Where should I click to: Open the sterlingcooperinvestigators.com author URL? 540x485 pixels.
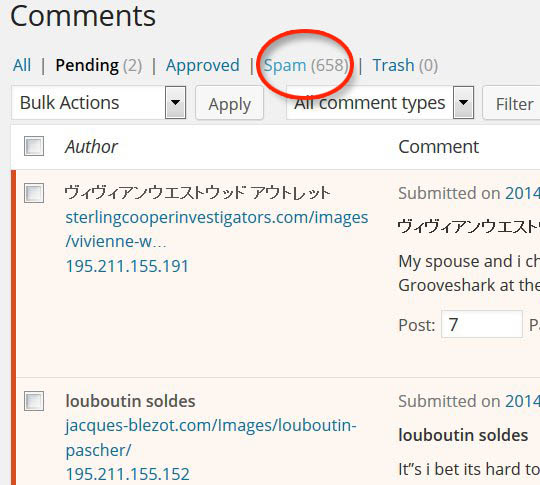point(217,229)
